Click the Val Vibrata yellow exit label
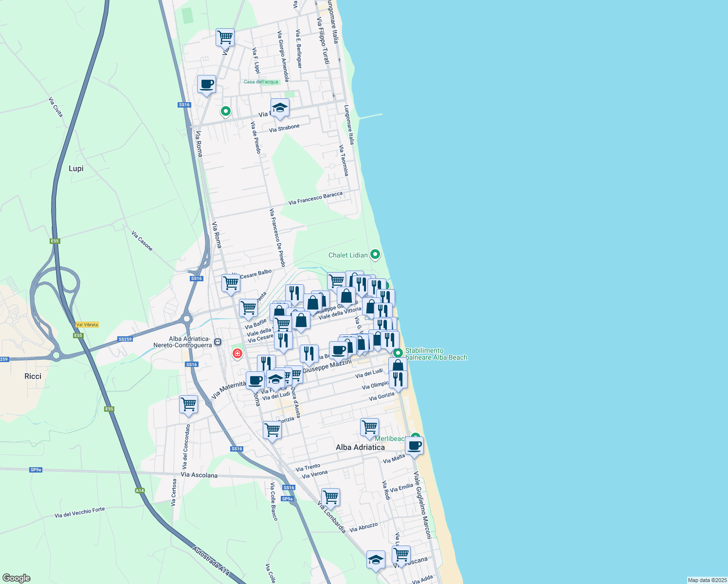The width and height of the screenshot is (728, 584). (87, 325)
